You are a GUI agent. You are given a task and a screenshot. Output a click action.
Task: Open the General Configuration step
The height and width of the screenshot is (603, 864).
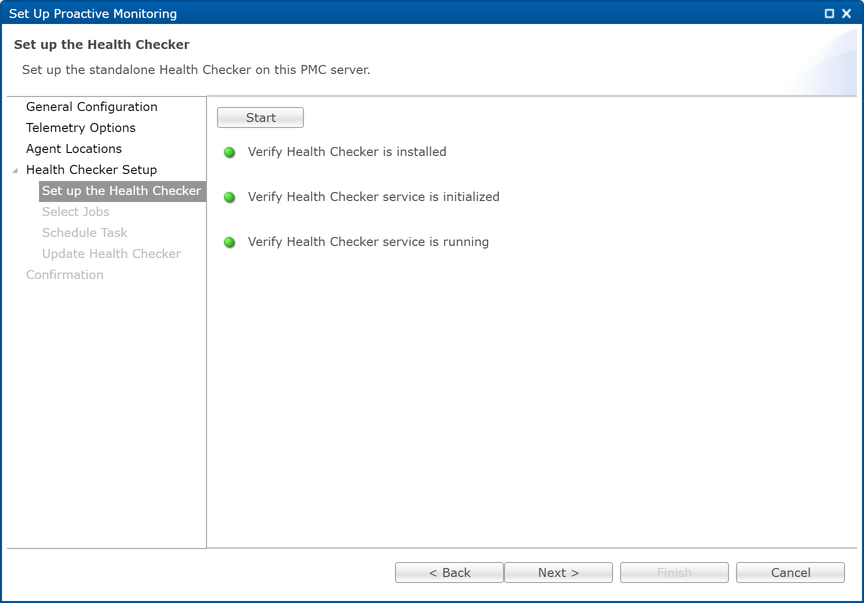pos(91,106)
